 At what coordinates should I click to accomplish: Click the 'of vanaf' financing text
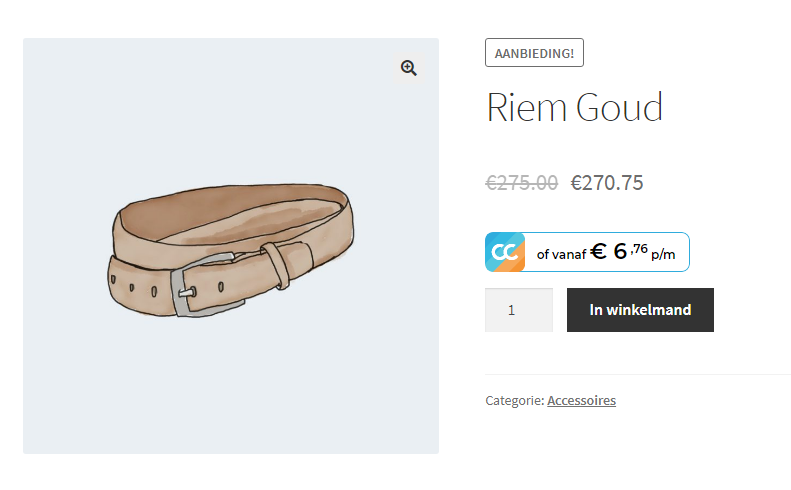pos(561,254)
